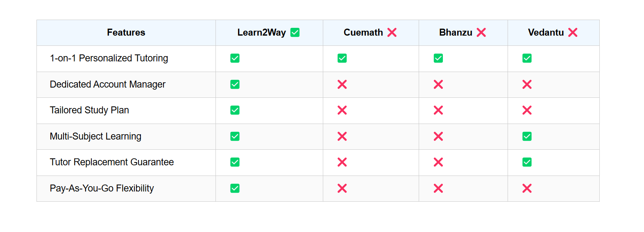
Task: Click Bhanzu's red cross for Tailored Study Plan
Action: coord(438,110)
